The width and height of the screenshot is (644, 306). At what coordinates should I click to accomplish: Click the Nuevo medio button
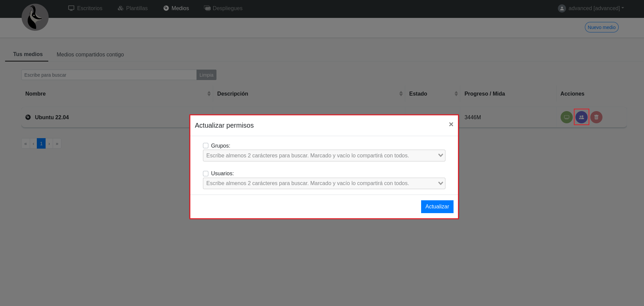pyautogui.click(x=601, y=27)
